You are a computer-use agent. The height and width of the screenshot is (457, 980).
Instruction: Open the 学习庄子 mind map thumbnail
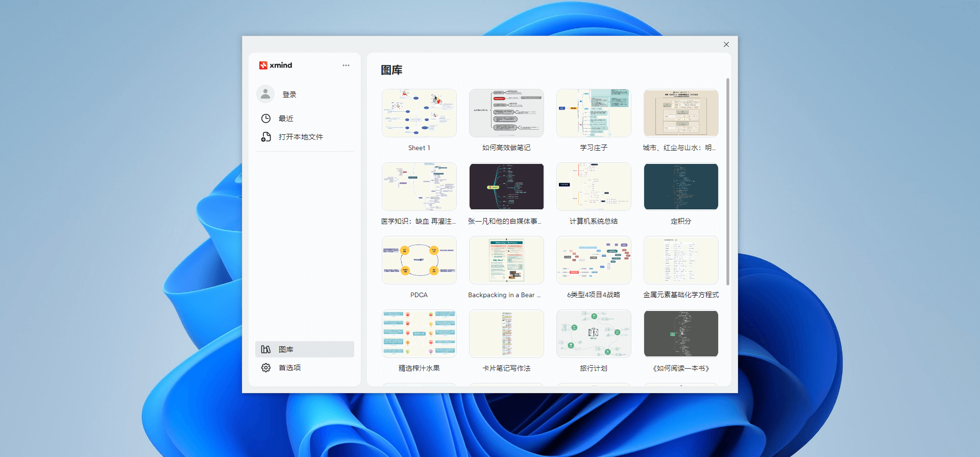pyautogui.click(x=594, y=113)
